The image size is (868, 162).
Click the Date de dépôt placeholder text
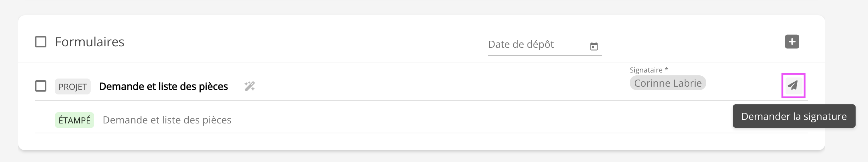[x=521, y=45]
